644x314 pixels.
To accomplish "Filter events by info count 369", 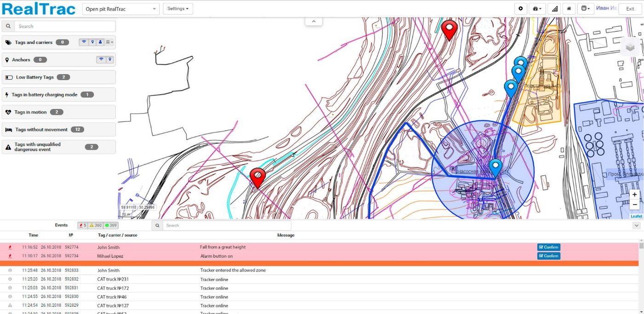I will (x=110, y=225).
